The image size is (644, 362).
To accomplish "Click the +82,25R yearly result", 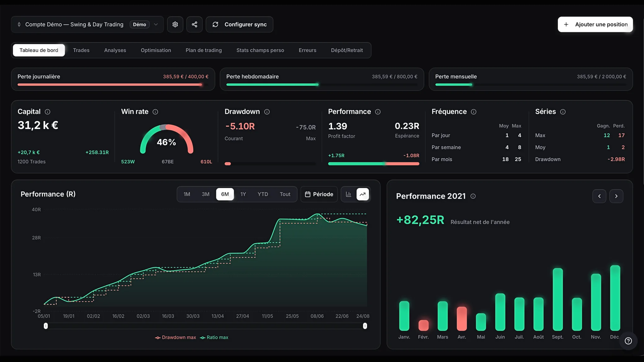I will 420,220.
